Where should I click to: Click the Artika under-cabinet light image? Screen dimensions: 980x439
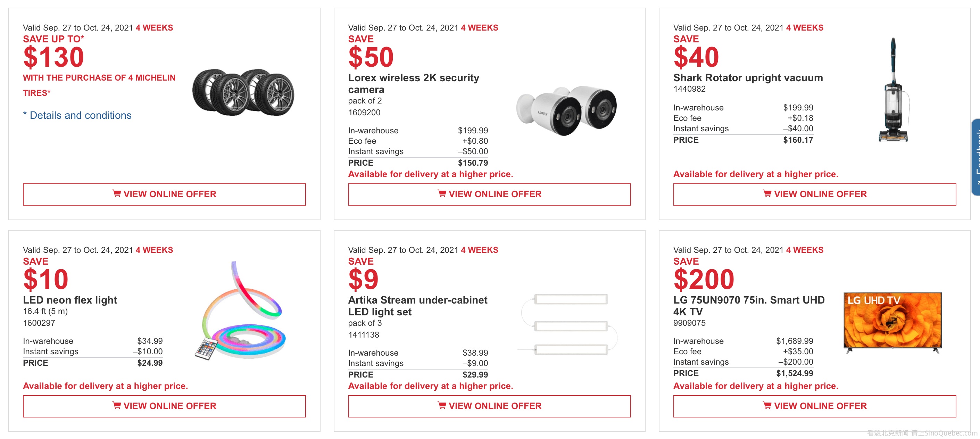(568, 324)
